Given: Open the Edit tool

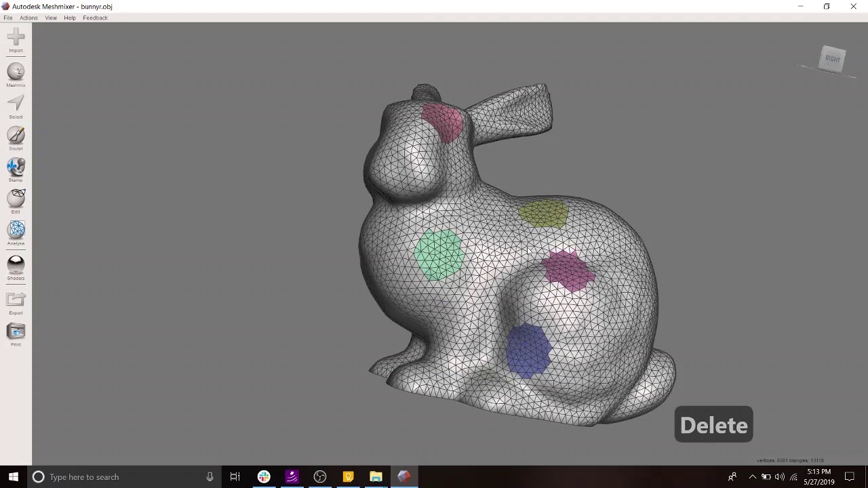Looking at the screenshot, I should [x=16, y=201].
